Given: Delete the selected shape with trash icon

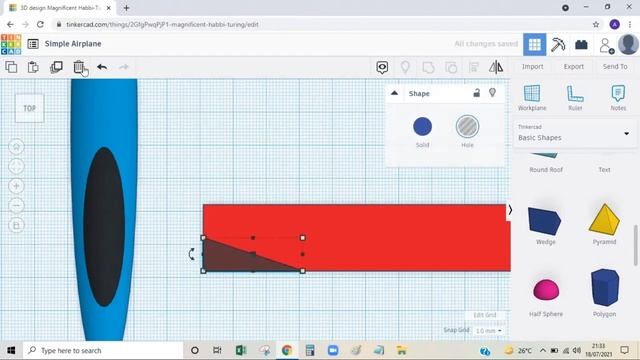Looking at the screenshot, I should 79,67.
